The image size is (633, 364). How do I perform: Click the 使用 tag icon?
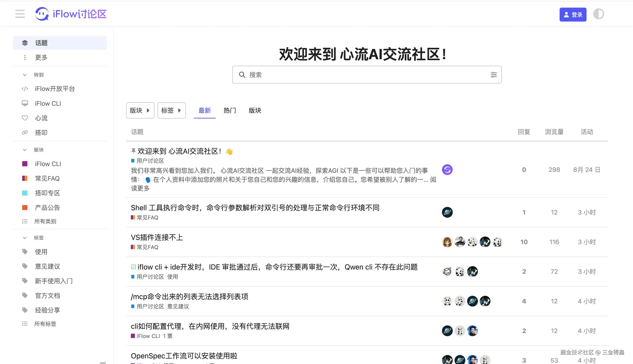(x=25, y=252)
